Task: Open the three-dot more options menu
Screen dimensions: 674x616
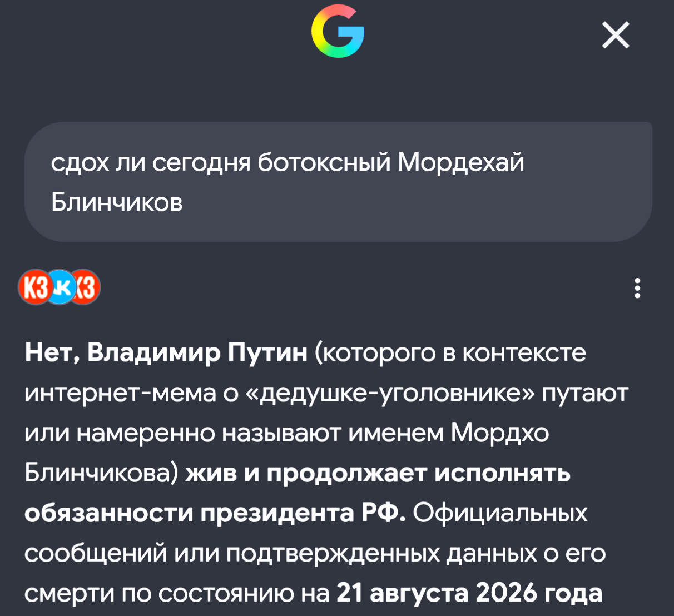Action: coord(637,288)
